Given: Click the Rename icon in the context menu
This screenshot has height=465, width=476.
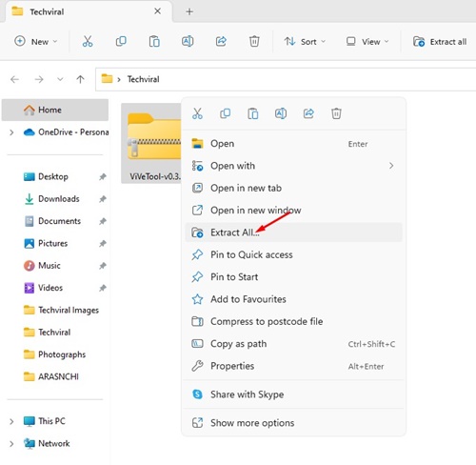Looking at the screenshot, I should (281, 113).
